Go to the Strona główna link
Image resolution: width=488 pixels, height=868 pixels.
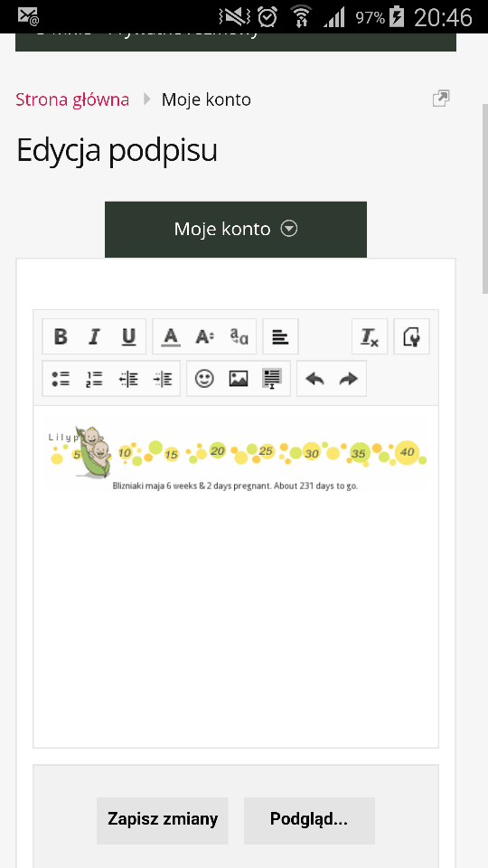click(x=72, y=99)
